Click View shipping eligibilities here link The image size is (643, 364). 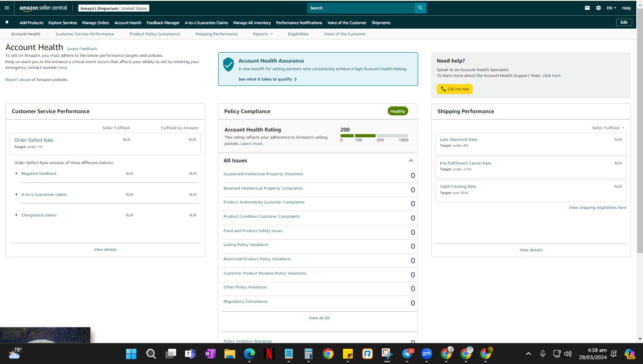click(x=597, y=207)
